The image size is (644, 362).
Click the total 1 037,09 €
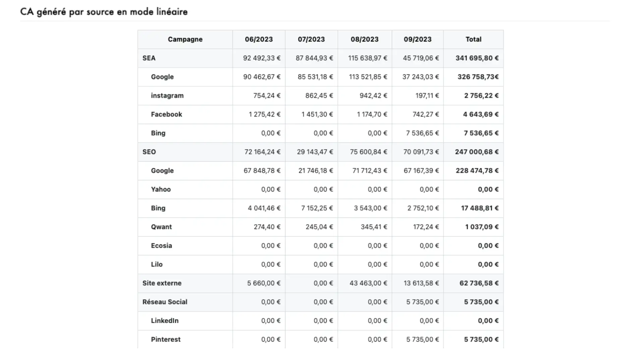point(482,227)
